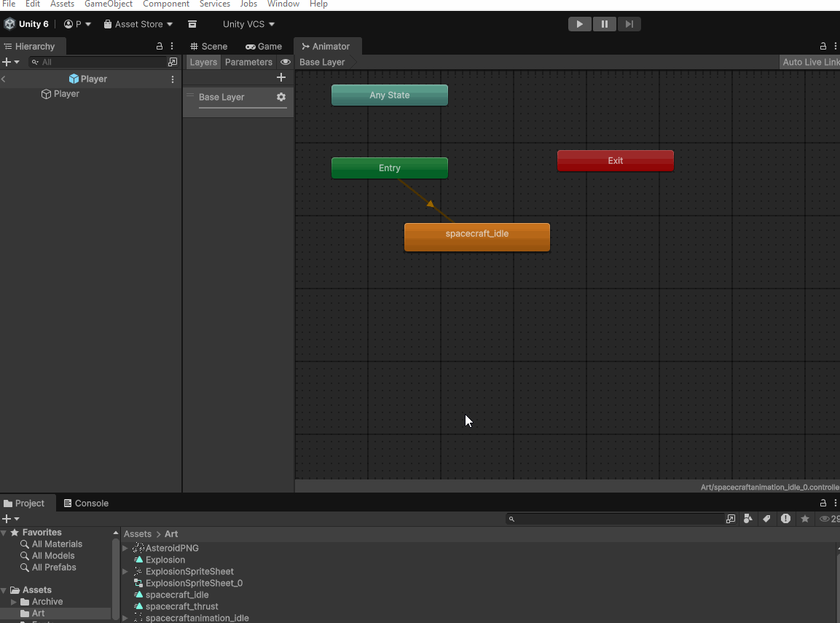Save search with the star icon
This screenshot has width=840, height=623.
(x=804, y=519)
